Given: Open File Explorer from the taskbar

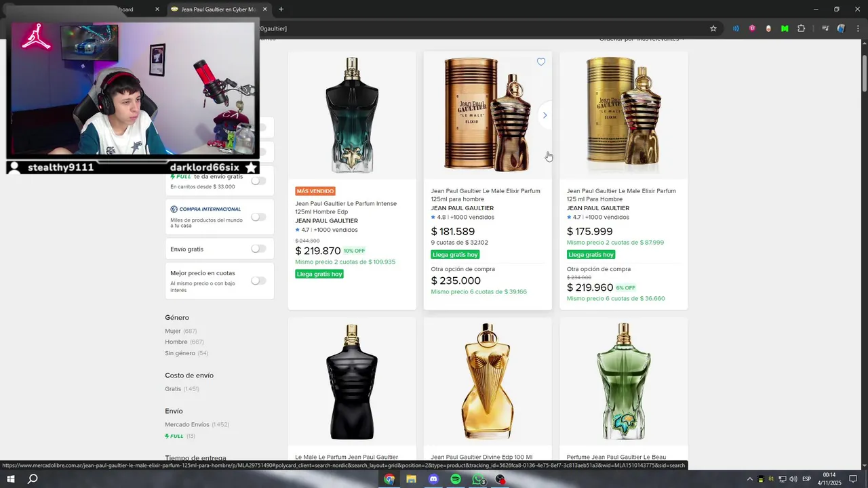Looking at the screenshot, I should (x=411, y=479).
